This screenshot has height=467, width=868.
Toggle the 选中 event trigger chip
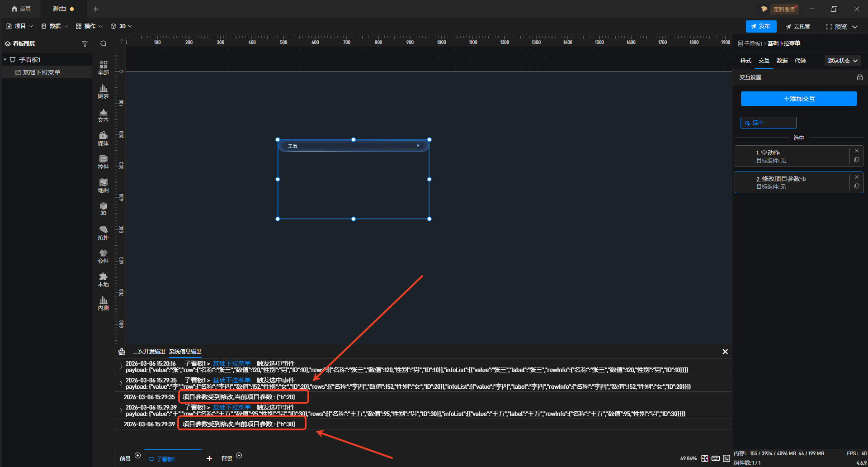click(x=768, y=123)
